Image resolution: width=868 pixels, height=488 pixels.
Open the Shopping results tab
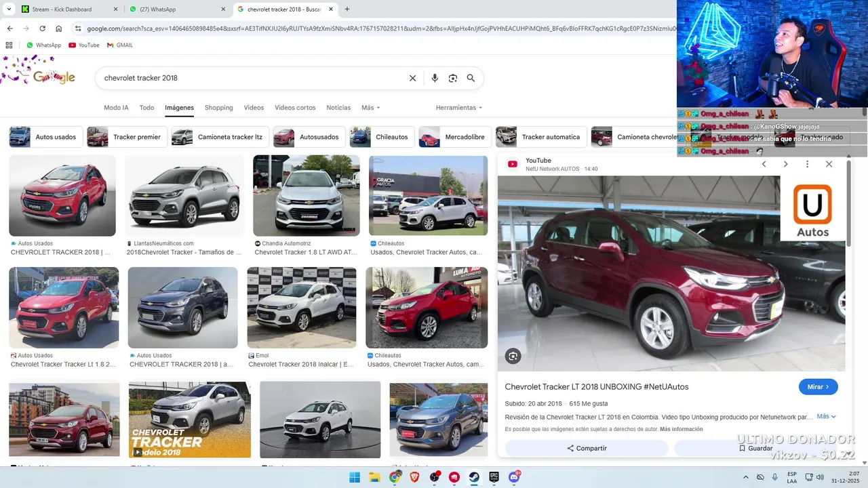tap(218, 108)
